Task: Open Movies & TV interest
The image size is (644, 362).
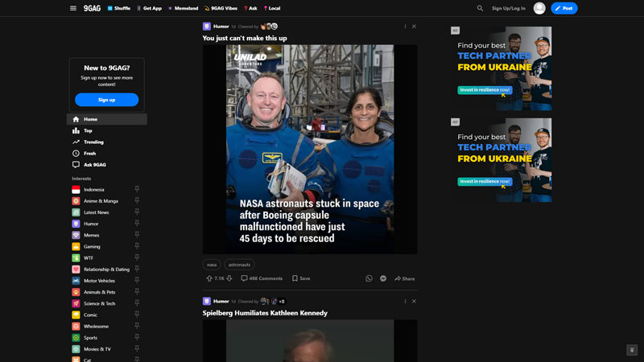Action: [97, 349]
